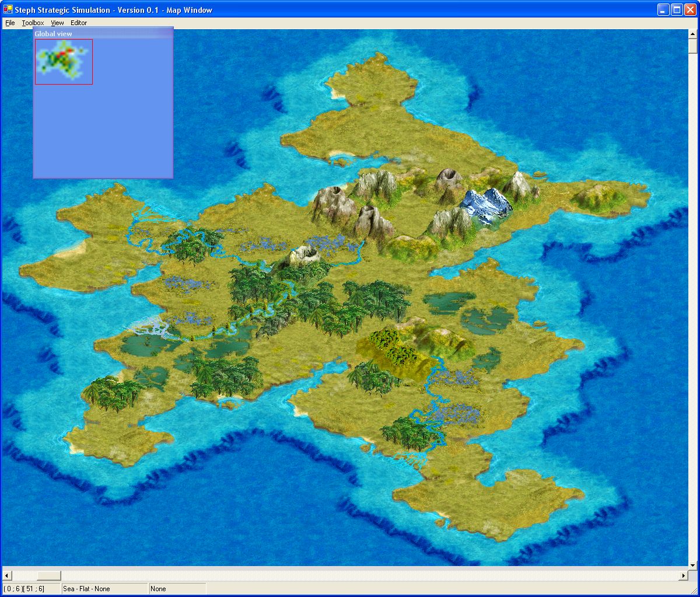
Task: Click the Global view panel title
Action: (54, 34)
